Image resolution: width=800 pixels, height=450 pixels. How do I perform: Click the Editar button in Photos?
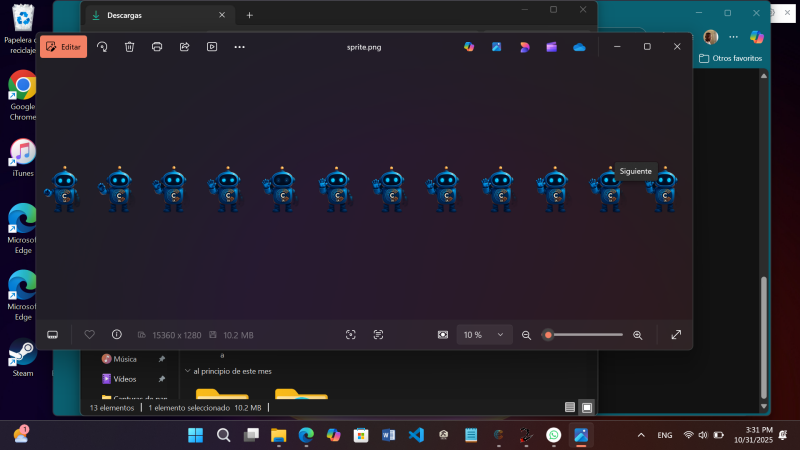(x=63, y=47)
